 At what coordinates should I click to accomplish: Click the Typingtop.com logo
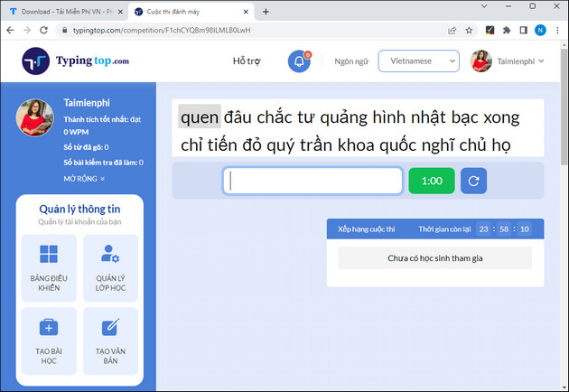click(x=76, y=61)
